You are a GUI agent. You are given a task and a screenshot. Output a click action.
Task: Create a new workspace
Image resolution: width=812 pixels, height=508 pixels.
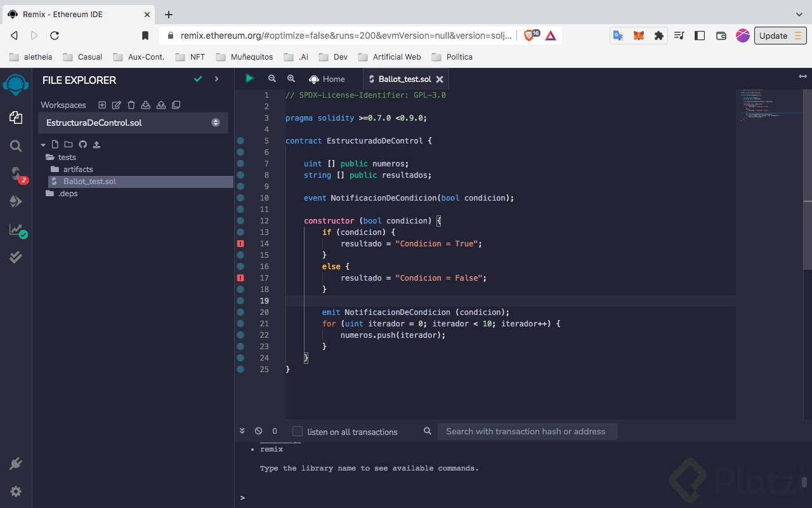102,105
